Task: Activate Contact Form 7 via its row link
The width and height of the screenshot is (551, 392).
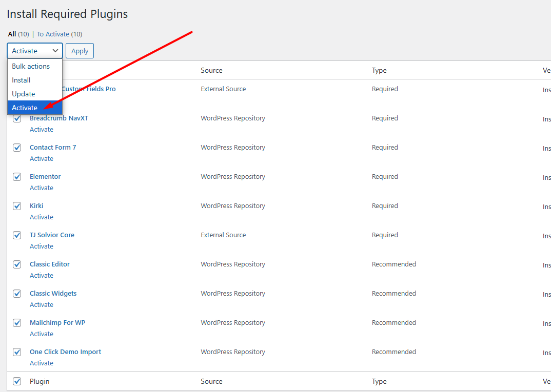Action: 42,158
